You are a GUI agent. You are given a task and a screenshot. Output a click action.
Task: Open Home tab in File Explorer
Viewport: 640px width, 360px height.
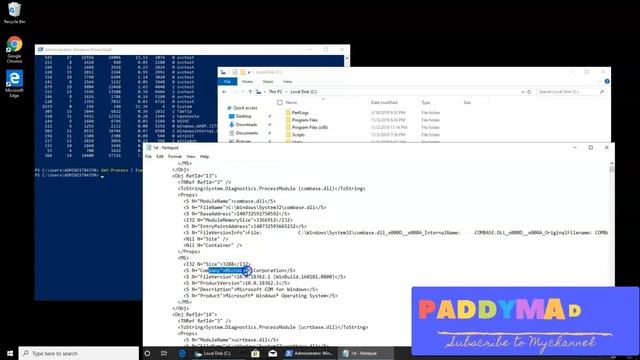[x=247, y=82]
